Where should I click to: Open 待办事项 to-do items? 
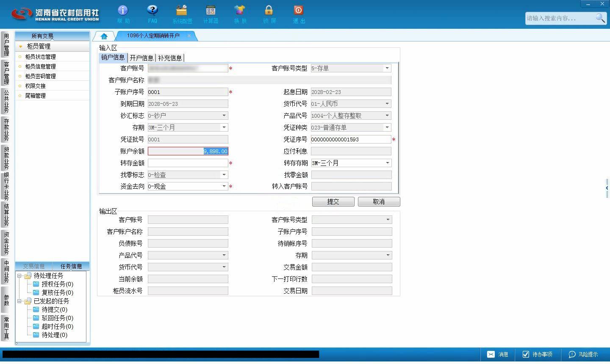point(537,354)
